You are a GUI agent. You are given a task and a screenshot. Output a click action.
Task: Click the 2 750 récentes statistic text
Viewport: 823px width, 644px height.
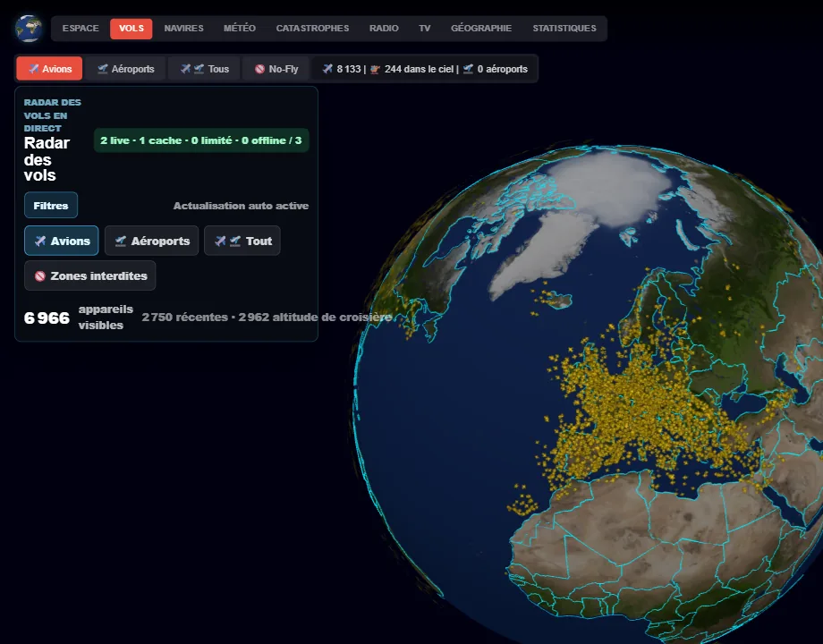[185, 317]
